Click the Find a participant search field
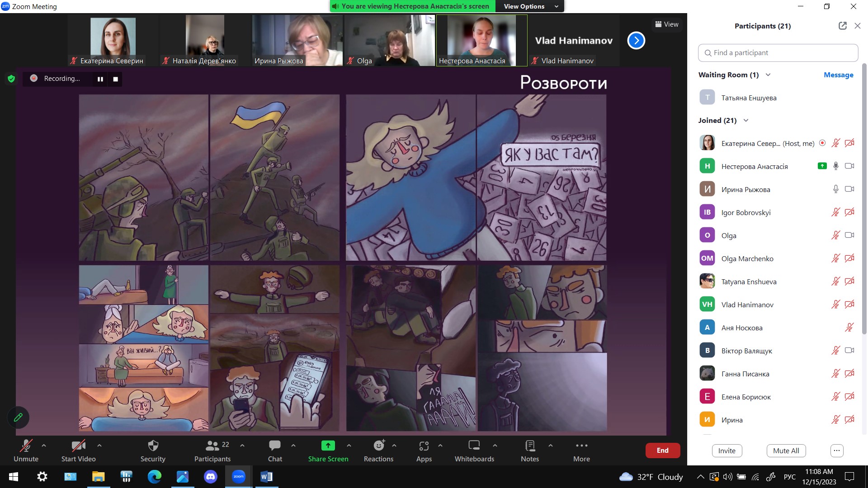This screenshot has width=868, height=488. [x=778, y=53]
